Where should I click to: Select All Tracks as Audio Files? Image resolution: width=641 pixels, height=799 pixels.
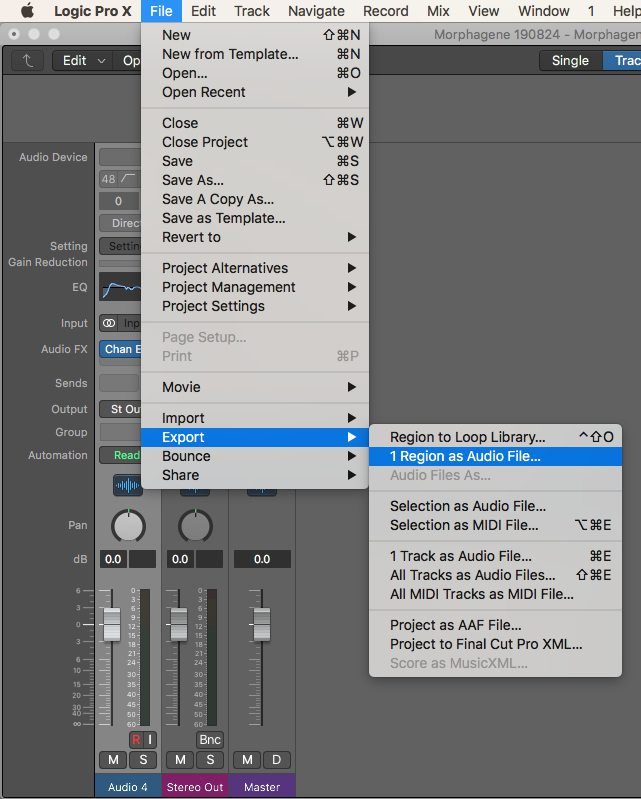[495, 575]
